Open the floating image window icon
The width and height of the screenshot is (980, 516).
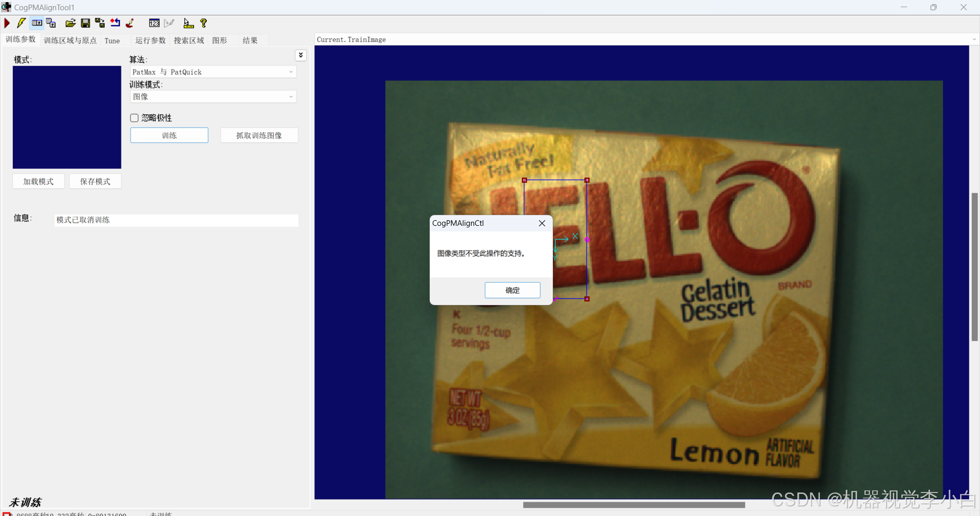point(51,23)
